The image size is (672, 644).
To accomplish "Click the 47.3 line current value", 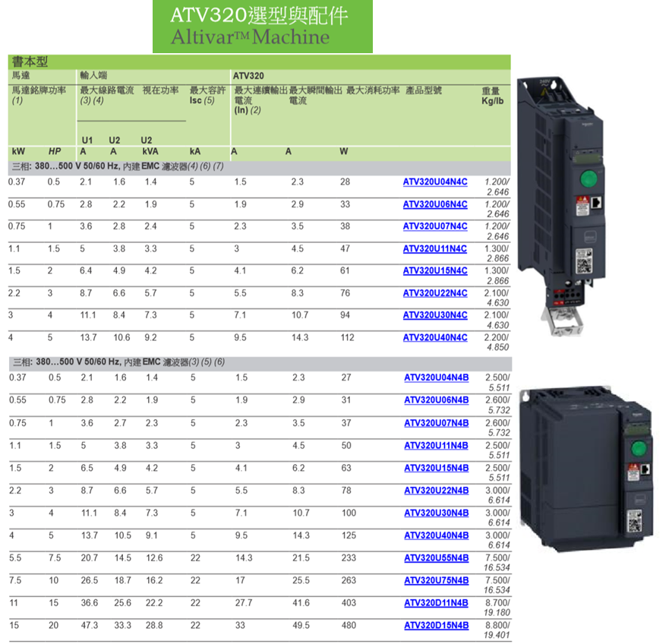I will pyautogui.click(x=89, y=626).
